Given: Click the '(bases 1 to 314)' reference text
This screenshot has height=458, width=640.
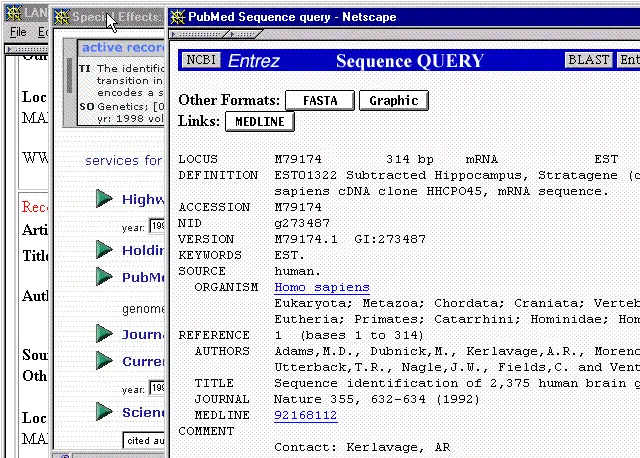Looking at the screenshot, I should (362, 335).
